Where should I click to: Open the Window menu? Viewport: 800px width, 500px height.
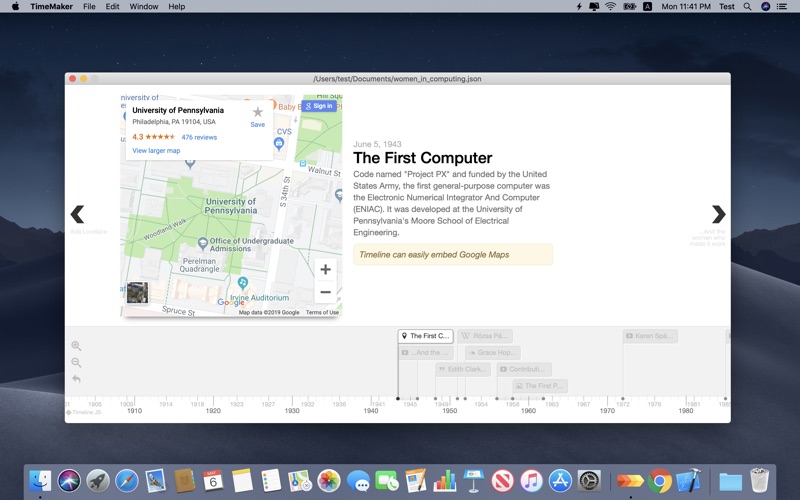click(143, 7)
